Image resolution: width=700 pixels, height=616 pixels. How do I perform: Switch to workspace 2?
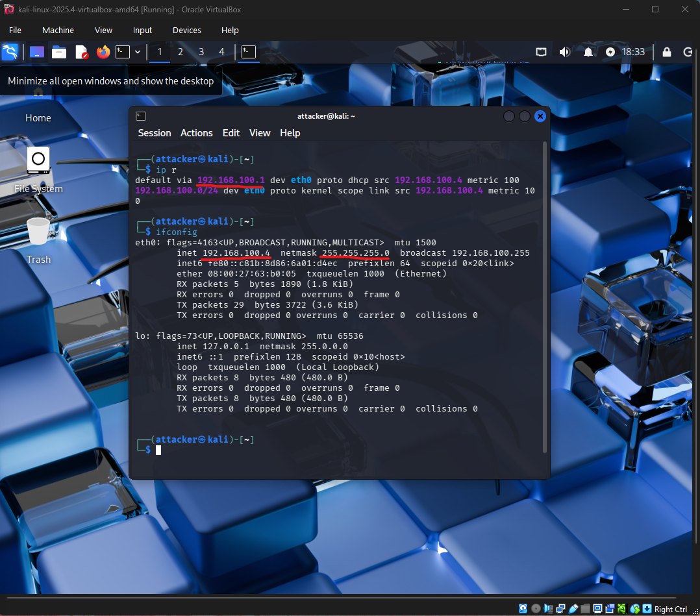click(180, 52)
